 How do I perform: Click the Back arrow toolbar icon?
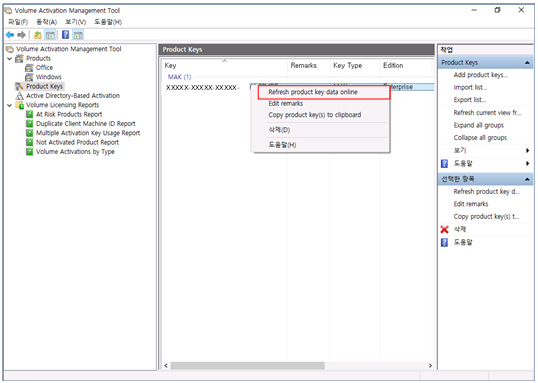[10, 35]
